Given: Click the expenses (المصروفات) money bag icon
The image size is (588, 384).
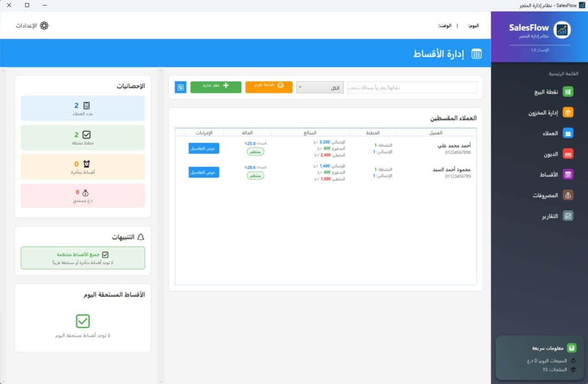Looking at the screenshot, I should [x=568, y=195].
